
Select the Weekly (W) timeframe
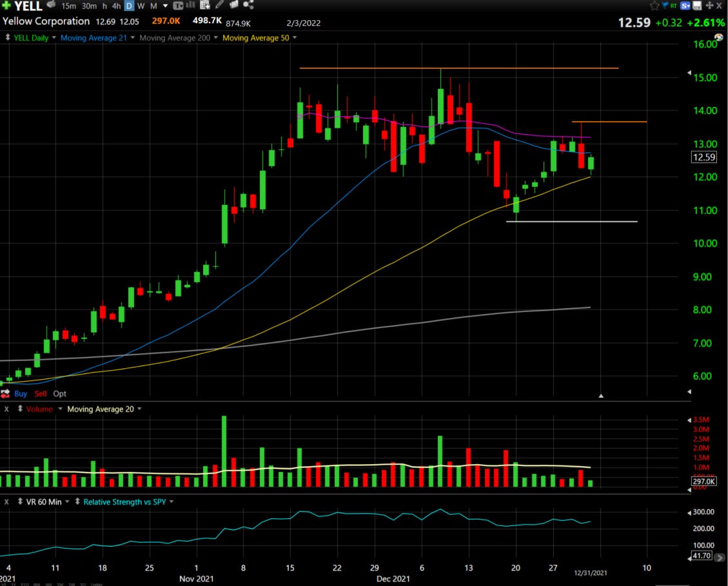pos(141,6)
